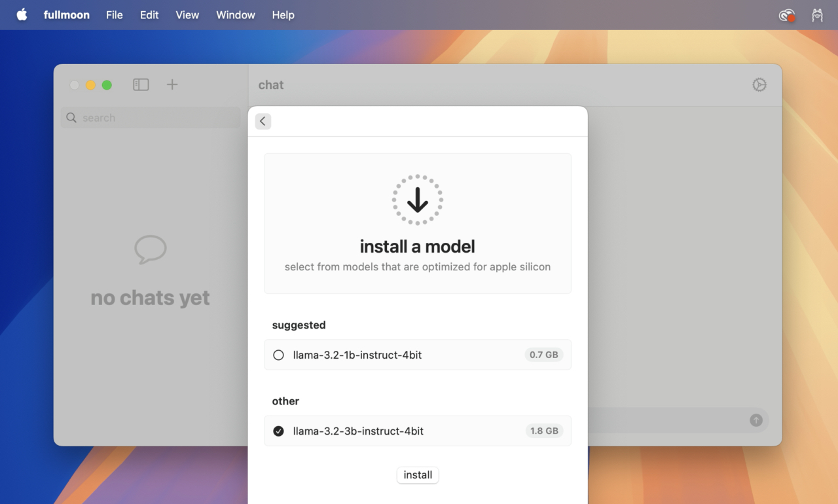838x504 pixels.
Task: Select the llama-3.2-3b-instruct-4bit checked radio
Action: coord(278,431)
